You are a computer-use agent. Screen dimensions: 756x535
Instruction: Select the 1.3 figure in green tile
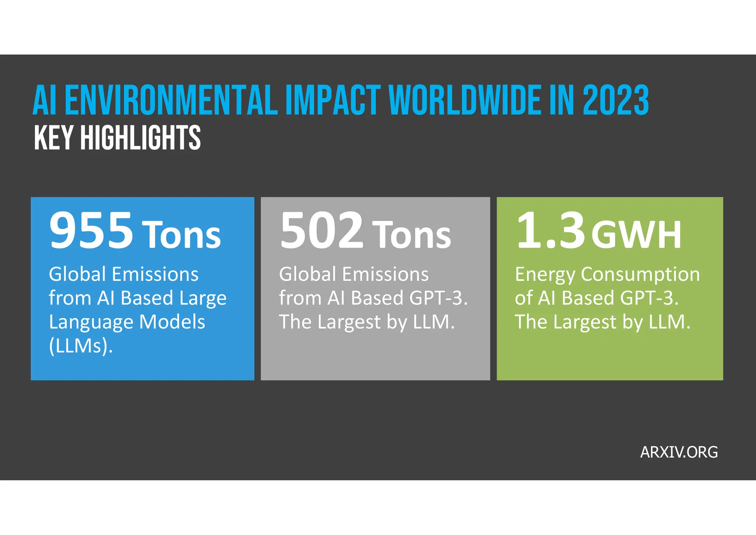click(x=550, y=230)
